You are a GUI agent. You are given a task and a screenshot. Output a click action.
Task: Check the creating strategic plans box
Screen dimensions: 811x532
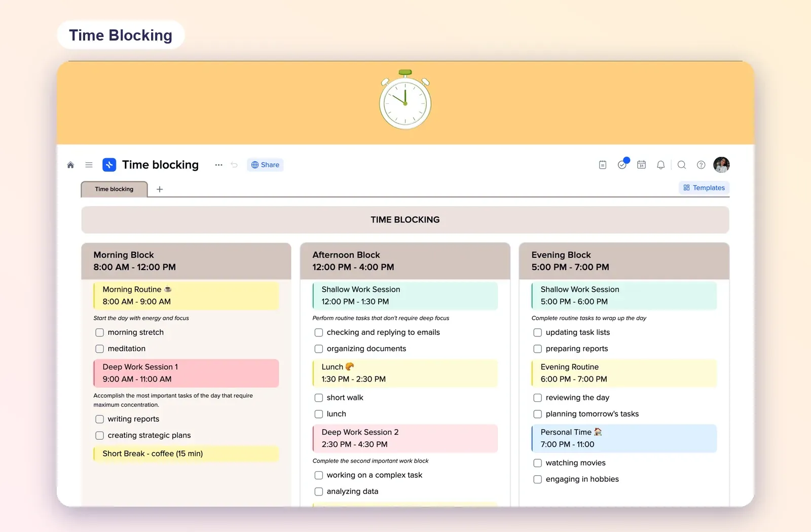click(x=100, y=435)
